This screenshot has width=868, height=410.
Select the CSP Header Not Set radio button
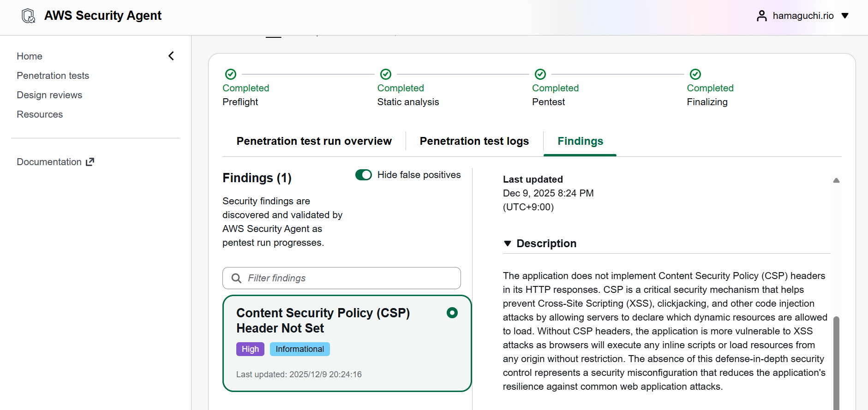click(452, 313)
